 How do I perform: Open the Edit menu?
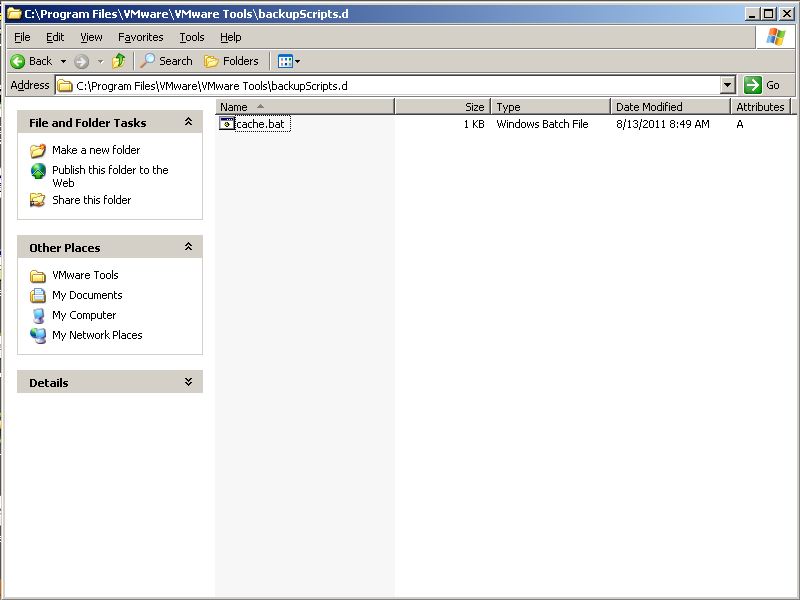55,37
